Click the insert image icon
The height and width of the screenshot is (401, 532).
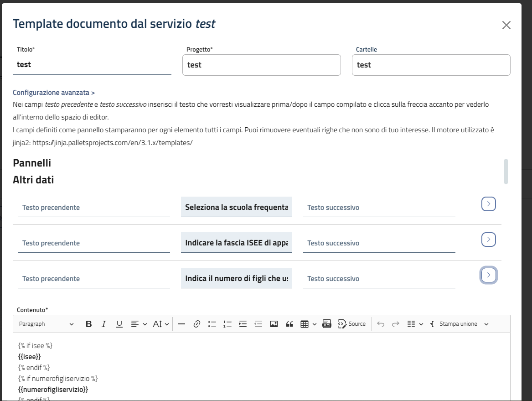[274, 324]
